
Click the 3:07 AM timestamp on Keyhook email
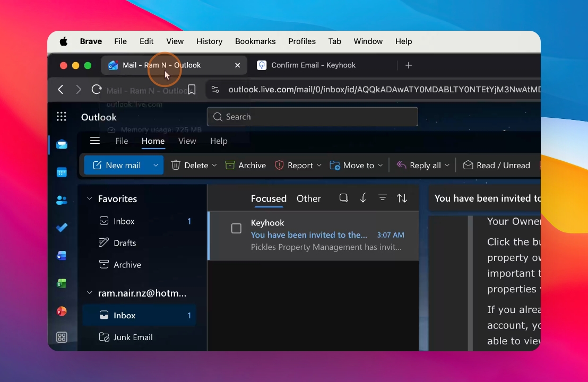point(391,235)
